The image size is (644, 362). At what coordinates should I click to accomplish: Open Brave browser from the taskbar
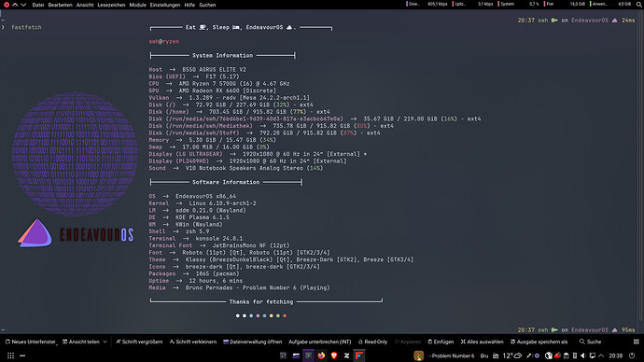point(334,355)
